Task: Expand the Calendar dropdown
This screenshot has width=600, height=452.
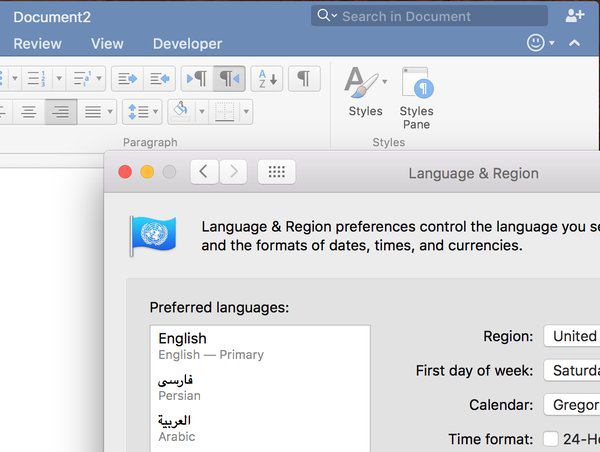Action: [572, 405]
